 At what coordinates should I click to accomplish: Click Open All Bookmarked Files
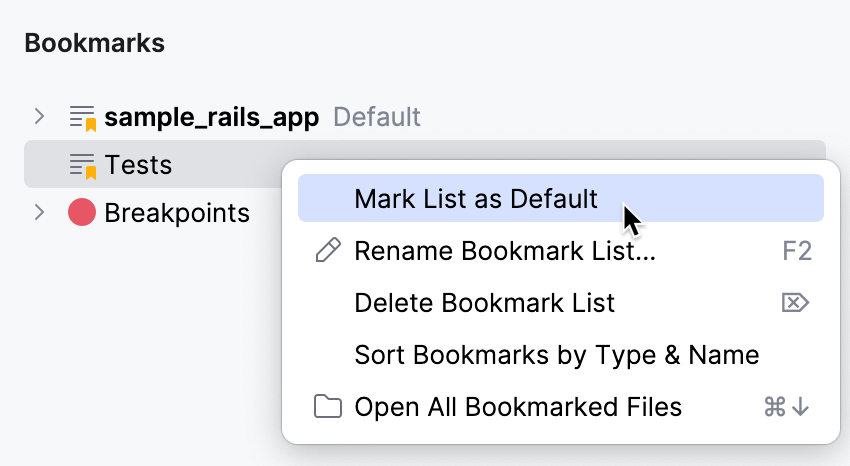tap(518, 407)
